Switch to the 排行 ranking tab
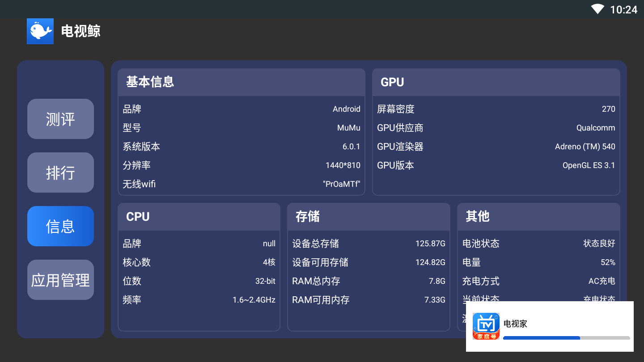This screenshot has height=362, width=644. pyautogui.click(x=60, y=173)
